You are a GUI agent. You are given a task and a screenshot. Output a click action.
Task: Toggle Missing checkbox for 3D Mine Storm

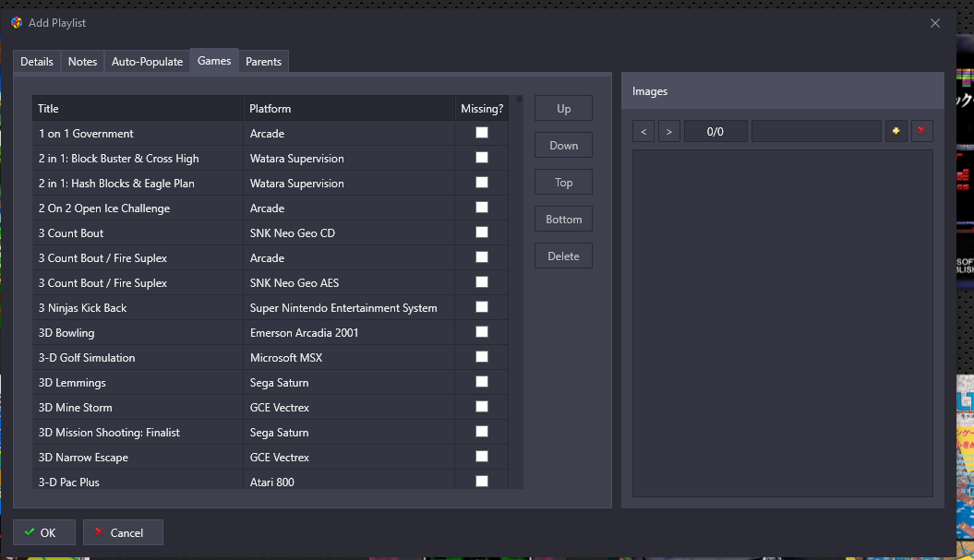481,407
